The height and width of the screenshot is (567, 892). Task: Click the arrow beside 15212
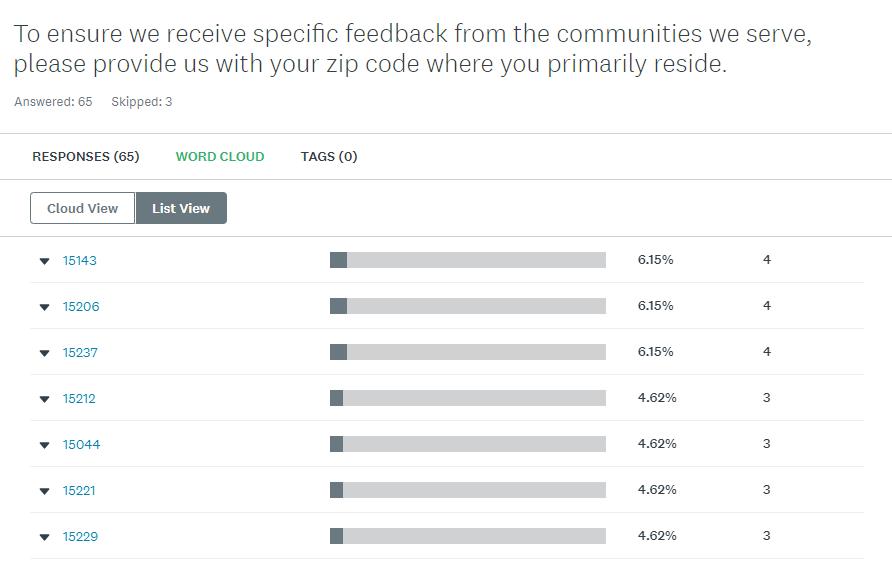click(44, 399)
